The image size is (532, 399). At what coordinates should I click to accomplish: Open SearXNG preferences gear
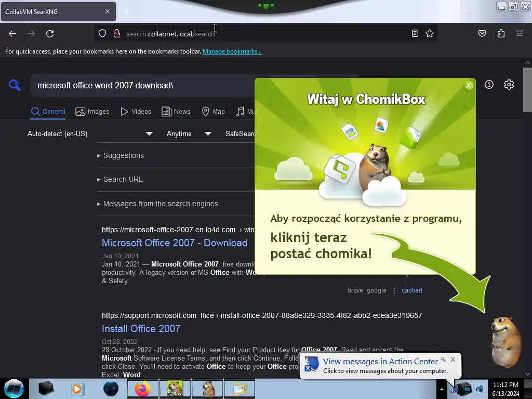[x=509, y=85]
